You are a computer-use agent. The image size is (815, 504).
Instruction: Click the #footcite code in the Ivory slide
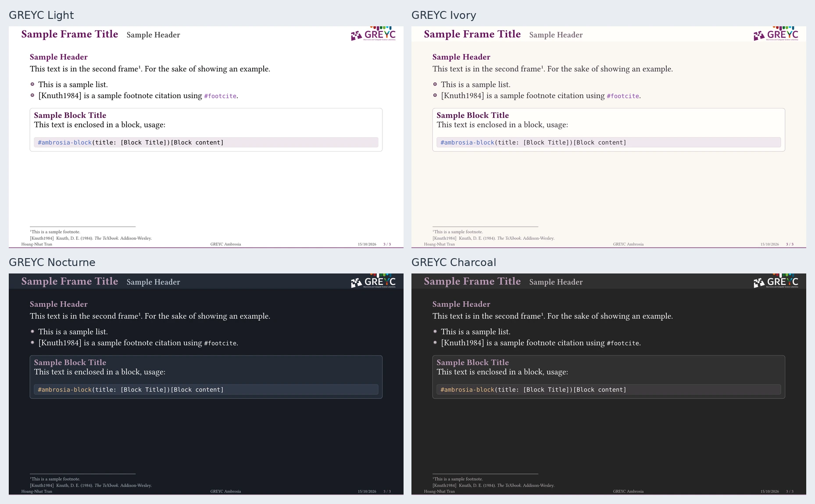point(623,96)
